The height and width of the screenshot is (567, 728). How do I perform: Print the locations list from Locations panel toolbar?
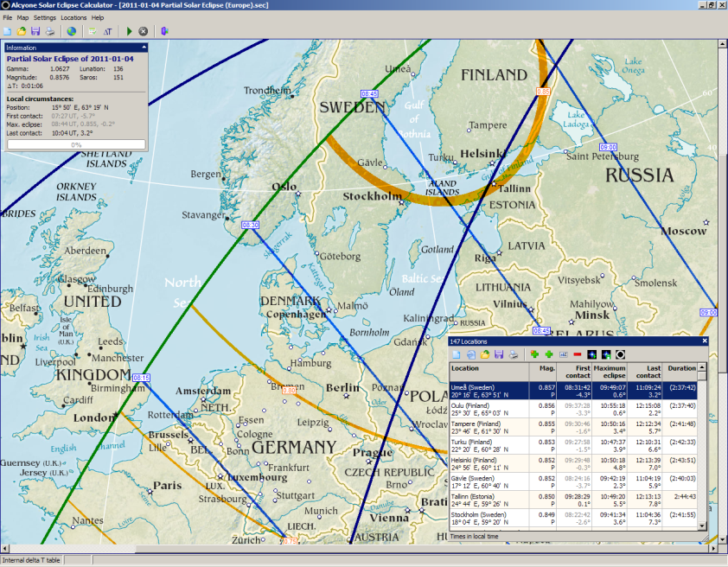[514, 354]
